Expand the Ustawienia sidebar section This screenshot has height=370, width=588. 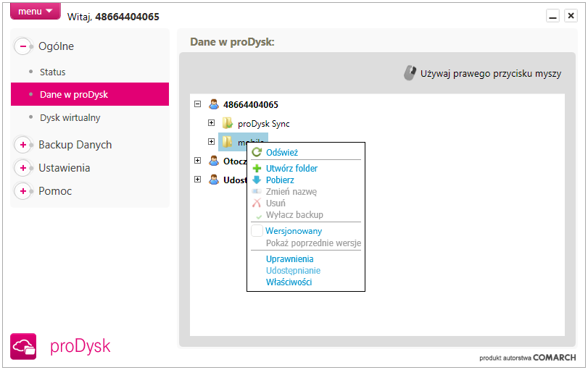23,168
